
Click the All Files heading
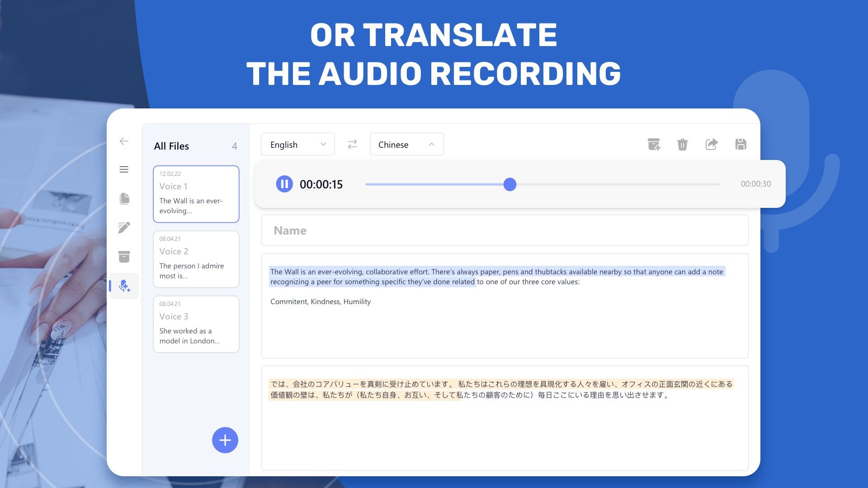click(x=171, y=146)
